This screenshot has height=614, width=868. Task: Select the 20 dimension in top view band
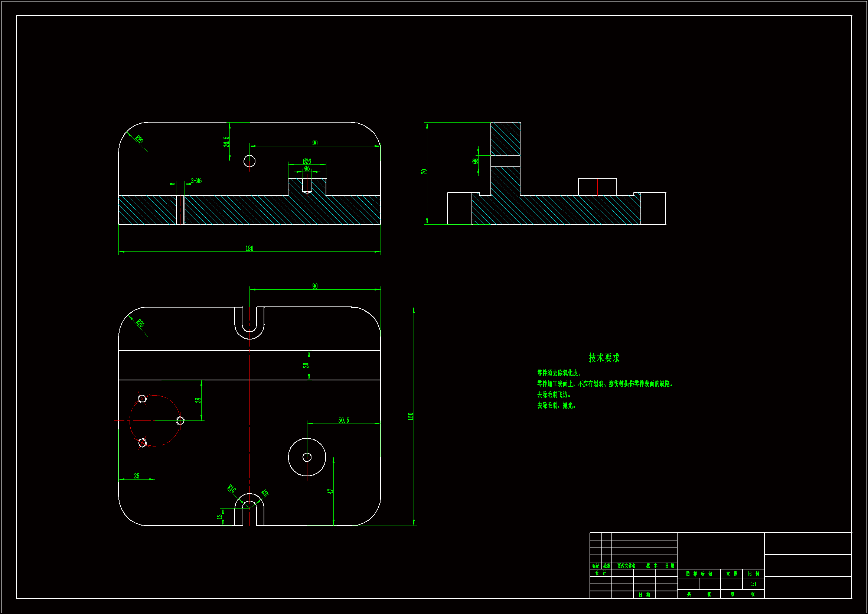(x=306, y=366)
